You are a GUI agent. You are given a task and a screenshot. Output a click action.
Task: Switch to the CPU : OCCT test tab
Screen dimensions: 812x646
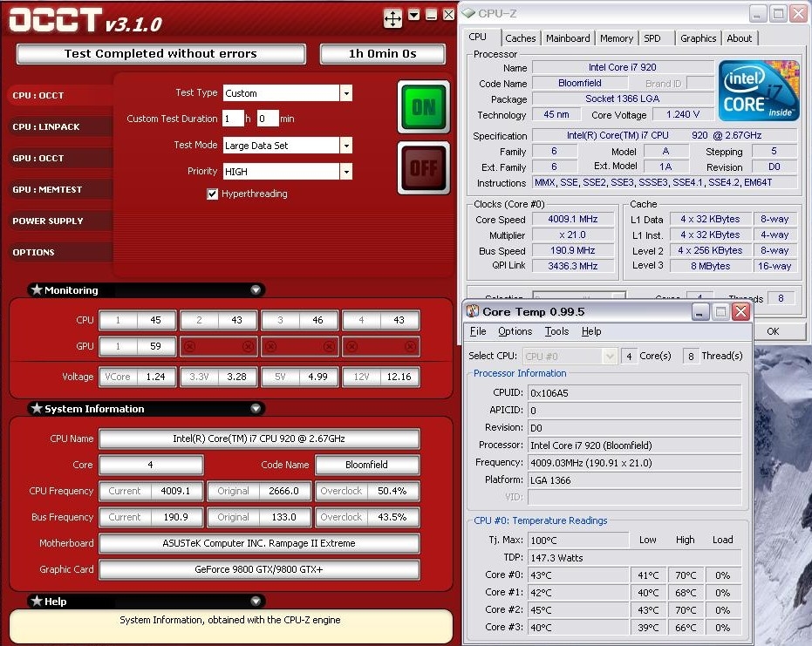click(60, 95)
